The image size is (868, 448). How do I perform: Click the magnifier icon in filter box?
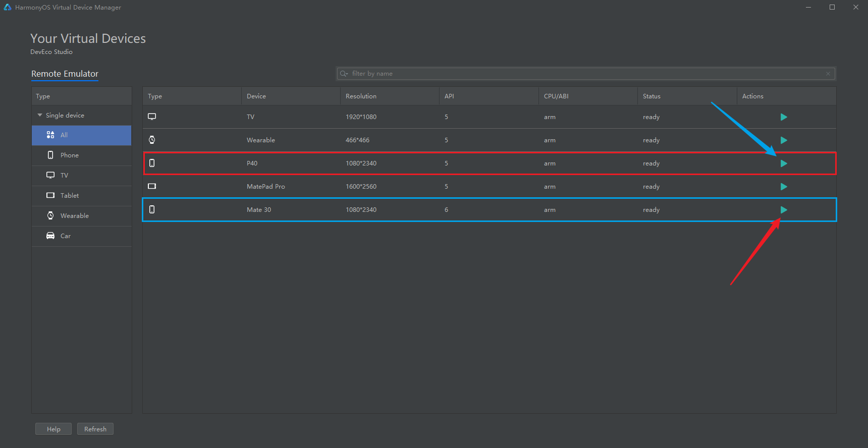pos(344,74)
